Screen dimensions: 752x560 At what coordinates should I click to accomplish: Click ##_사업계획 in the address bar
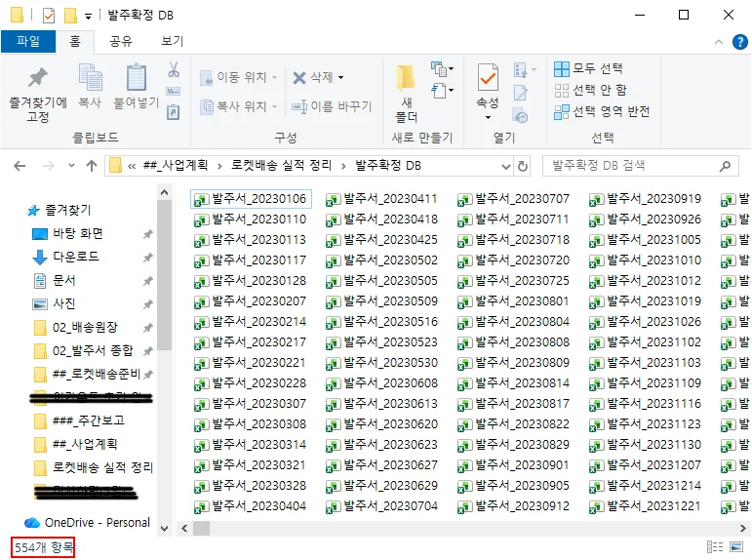(175, 166)
